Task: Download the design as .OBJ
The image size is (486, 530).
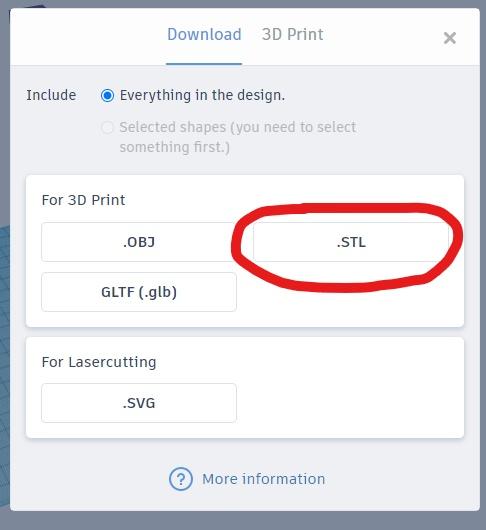Action: click(x=139, y=242)
